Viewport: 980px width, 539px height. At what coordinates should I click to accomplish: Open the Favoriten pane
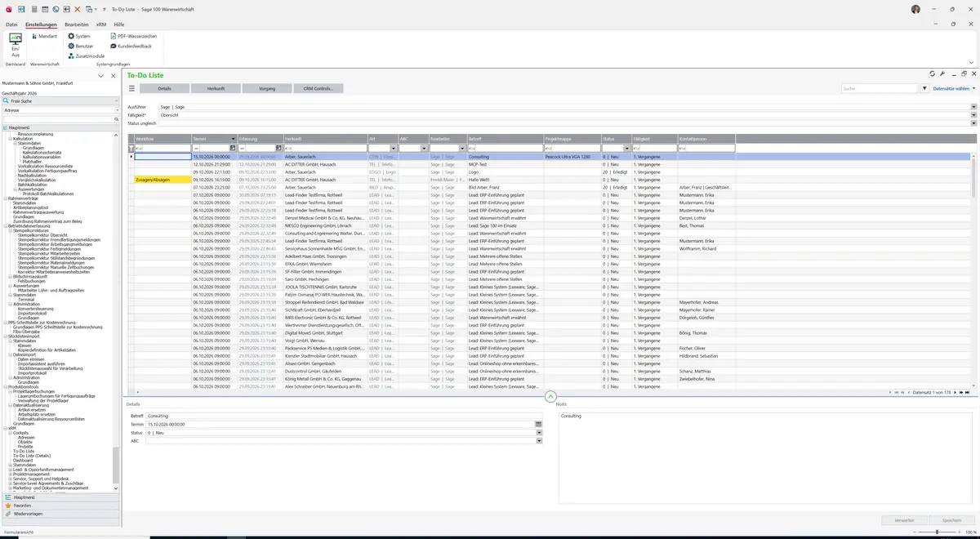coord(61,506)
